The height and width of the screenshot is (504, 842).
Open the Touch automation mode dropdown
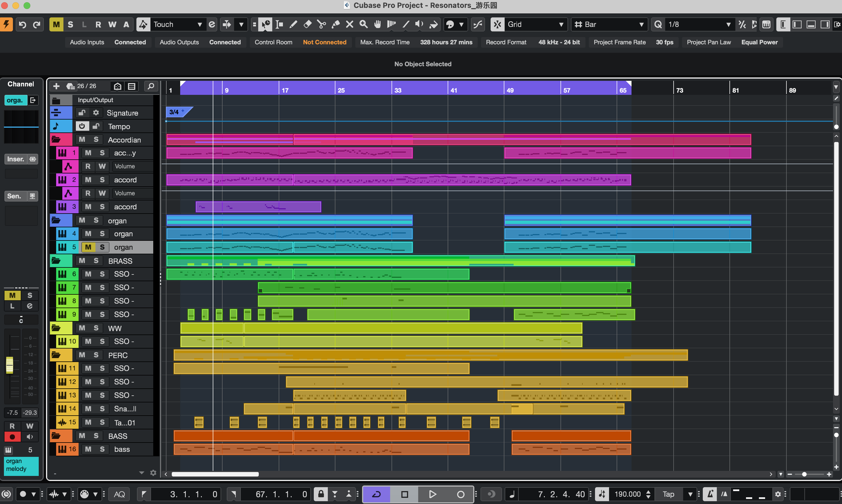click(x=178, y=24)
